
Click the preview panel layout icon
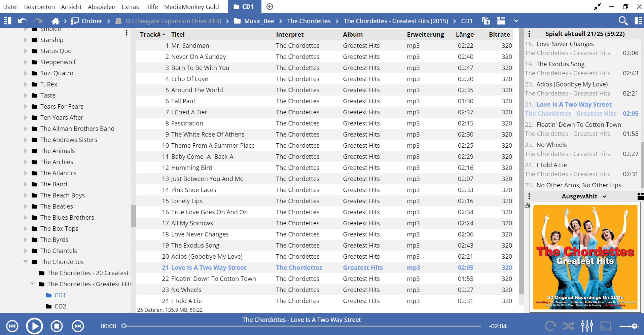(641, 196)
